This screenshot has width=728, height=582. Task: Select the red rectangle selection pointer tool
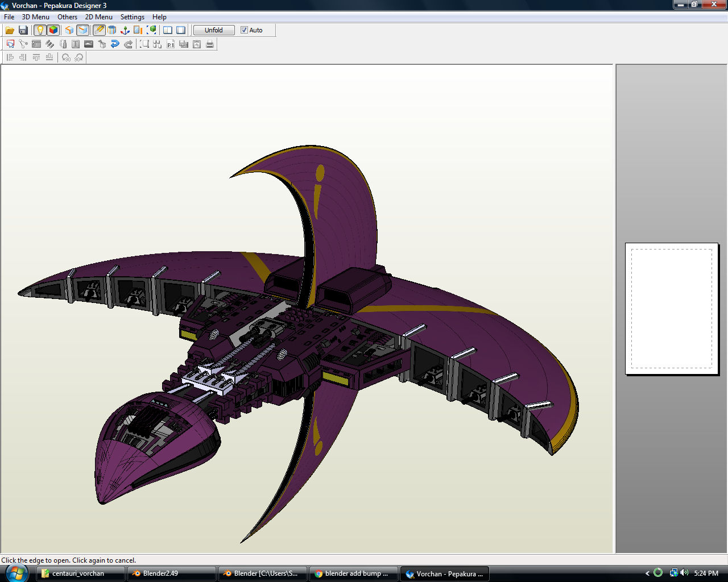coord(10,44)
